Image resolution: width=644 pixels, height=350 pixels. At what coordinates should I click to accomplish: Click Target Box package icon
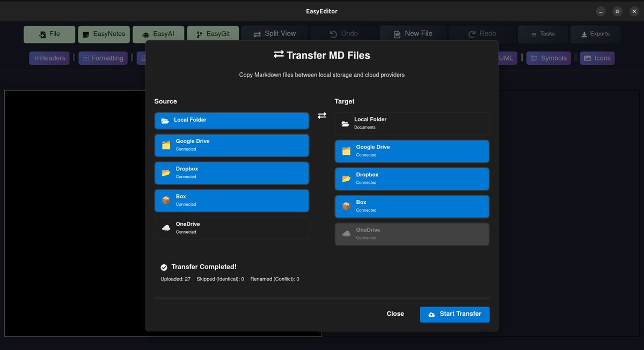(346, 206)
